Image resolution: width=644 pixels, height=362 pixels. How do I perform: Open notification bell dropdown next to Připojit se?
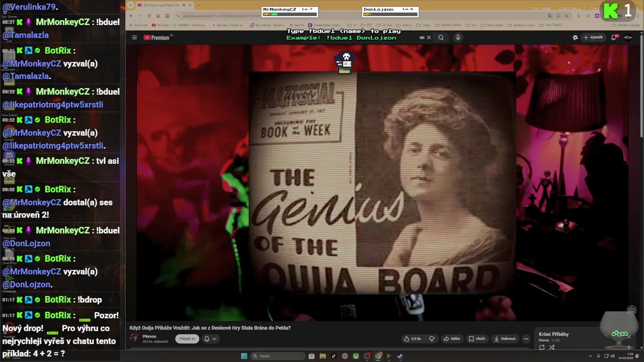pyautogui.click(x=210, y=339)
